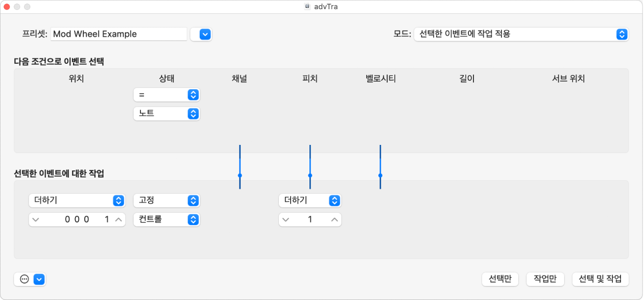This screenshot has height=300, width=644.
Task: Click the channel routing line handle
Action: tap(240, 175)
